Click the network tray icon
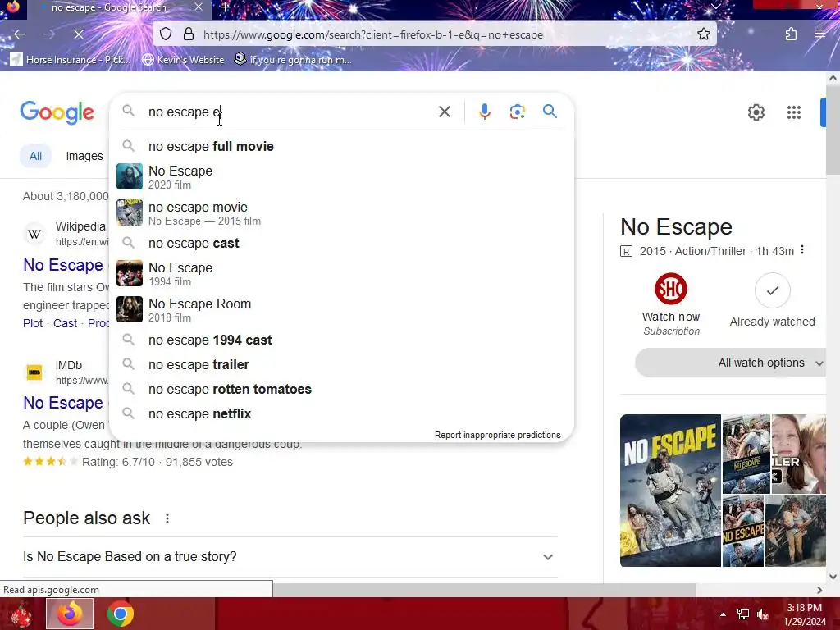This screenshot has height=630, width=840. pyautogui.click(x=742, y=614)
